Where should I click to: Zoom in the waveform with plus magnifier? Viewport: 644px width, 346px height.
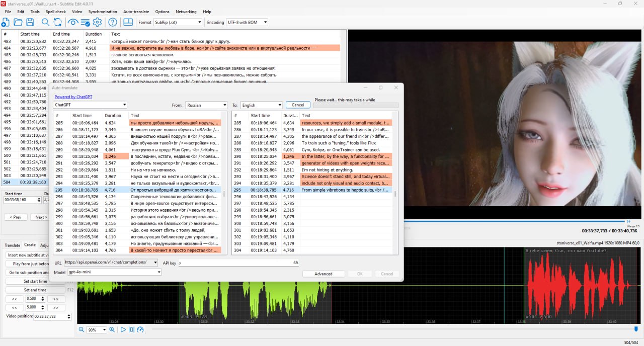coord(112,330)
